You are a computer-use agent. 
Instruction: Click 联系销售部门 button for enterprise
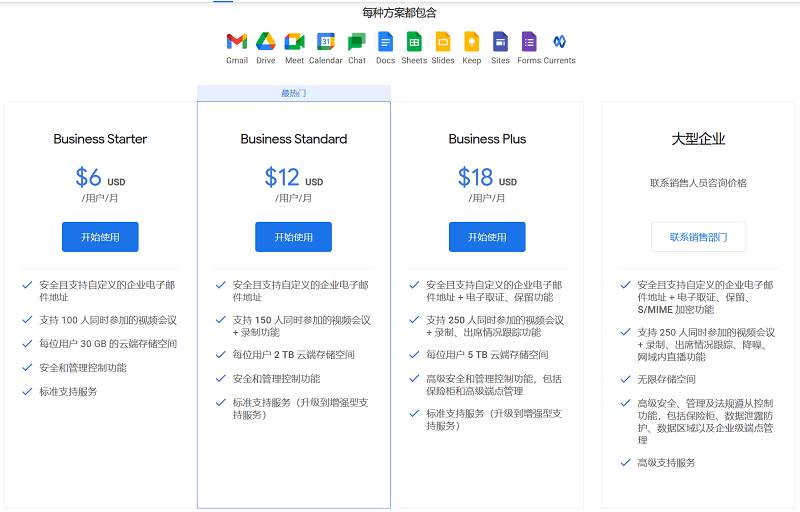click(x=698, y=237)
